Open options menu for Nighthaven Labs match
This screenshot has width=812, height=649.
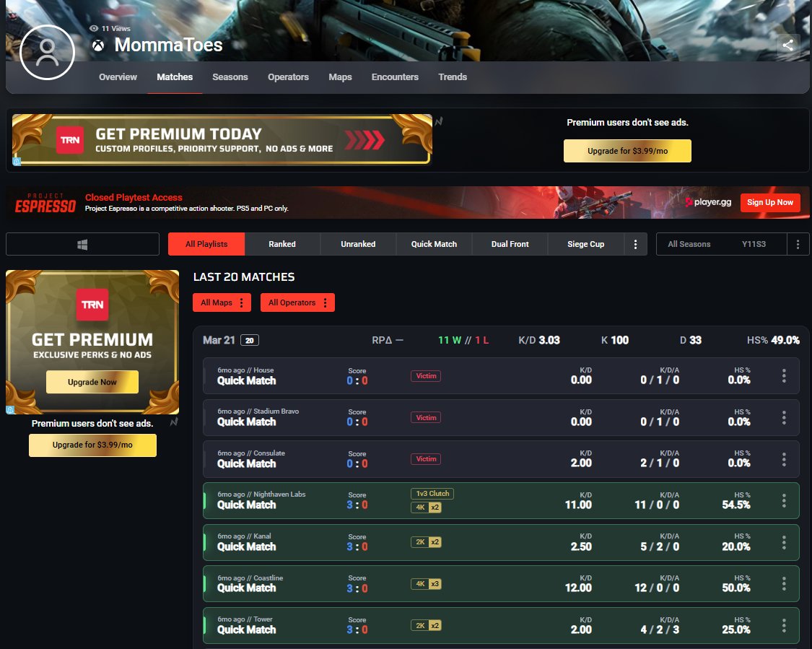point(784,500)
